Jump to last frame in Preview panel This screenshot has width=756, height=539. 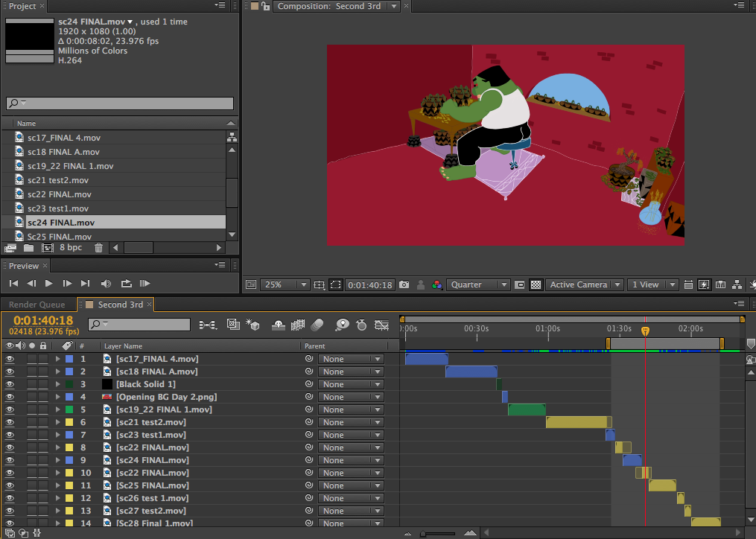tap(86, 284)
